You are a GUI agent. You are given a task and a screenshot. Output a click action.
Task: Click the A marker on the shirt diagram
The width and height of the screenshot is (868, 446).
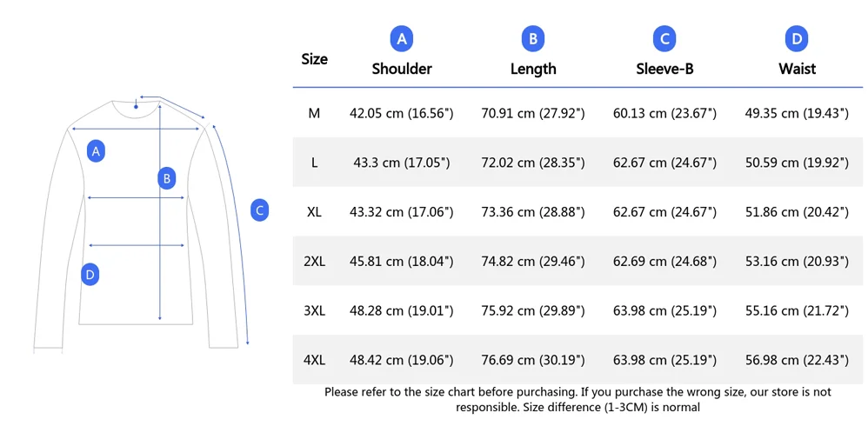pos(97,151)
